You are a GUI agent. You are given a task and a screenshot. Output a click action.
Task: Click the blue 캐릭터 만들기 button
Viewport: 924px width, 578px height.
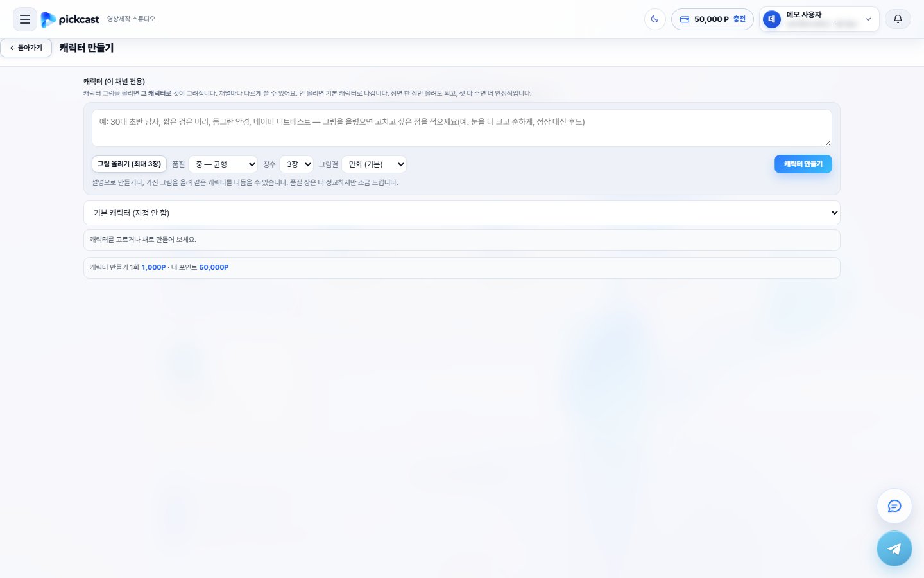pos(803,164)
